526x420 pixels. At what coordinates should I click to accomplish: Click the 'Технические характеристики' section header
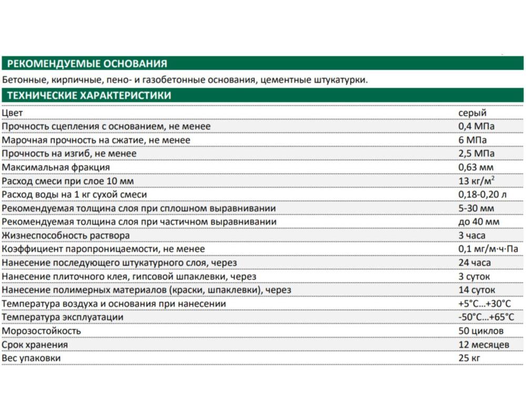tap(87, 96)
